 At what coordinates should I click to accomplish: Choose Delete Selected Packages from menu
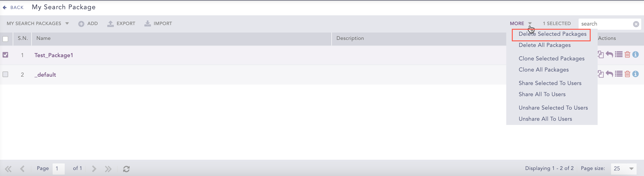point(552,34)
